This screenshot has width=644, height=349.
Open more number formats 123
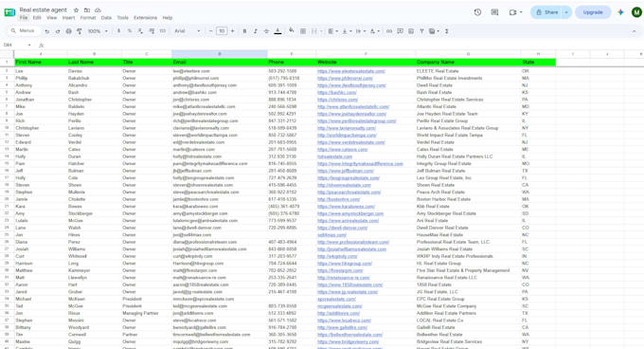pos(163,31)
